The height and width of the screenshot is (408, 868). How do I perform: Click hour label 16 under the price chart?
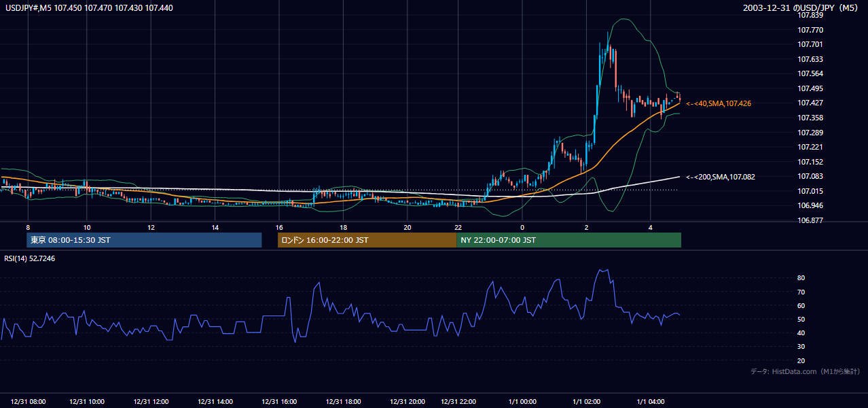point(279,227)
